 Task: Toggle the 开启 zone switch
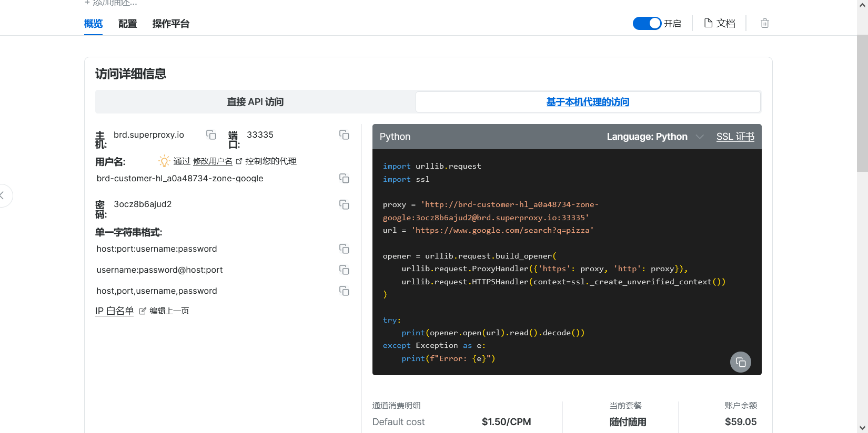[x=647, y=23]
